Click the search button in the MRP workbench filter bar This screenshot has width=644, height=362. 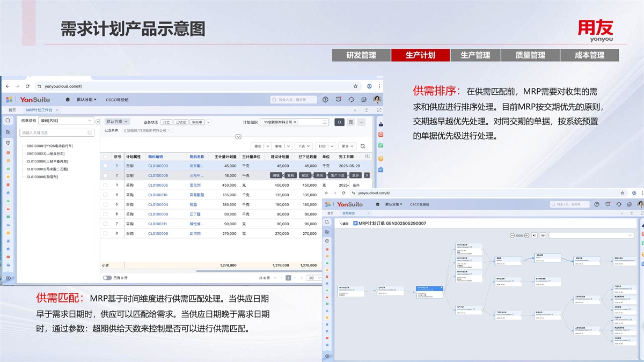click(339, 122)
